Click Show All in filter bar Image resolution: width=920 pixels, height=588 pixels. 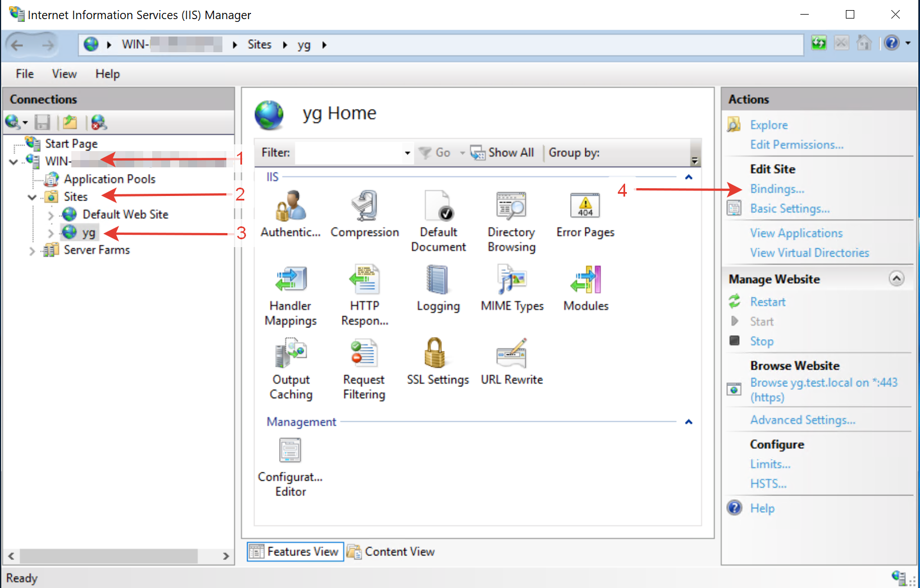pos(503,152)
